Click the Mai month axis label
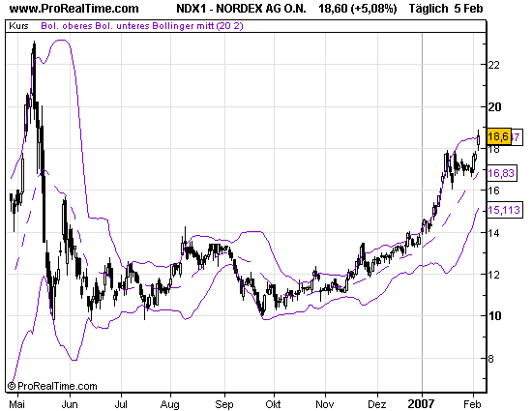Image resolution: width=532 pixels, height=411 pixels. pos(17,404)
